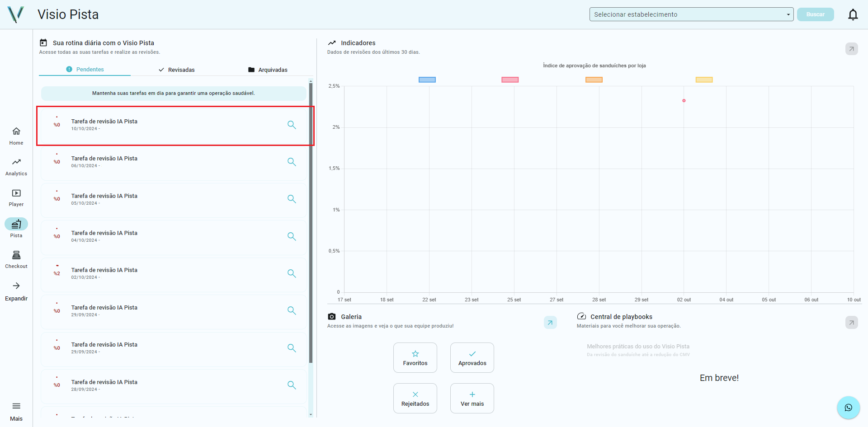868x427 pixels.
Task: Click 'Melhores práticas do uso do Visio Pista'
Action: tap(638, 347)
